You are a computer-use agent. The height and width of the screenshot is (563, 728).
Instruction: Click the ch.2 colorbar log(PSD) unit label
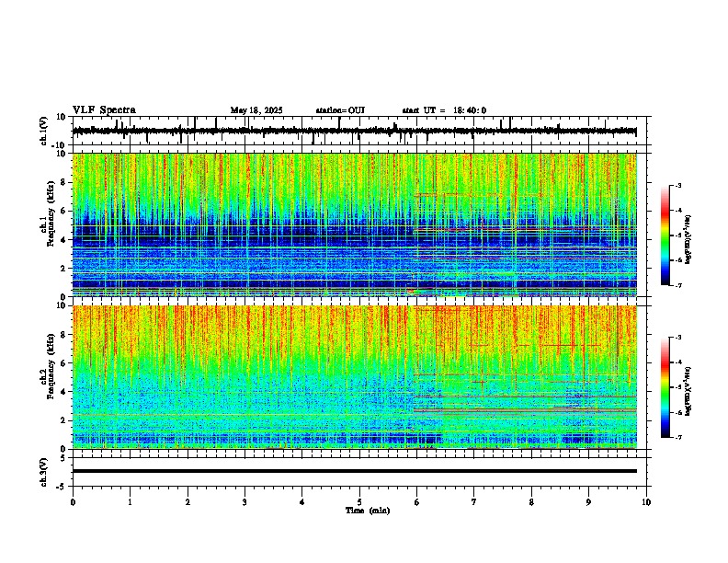point(688,391)
